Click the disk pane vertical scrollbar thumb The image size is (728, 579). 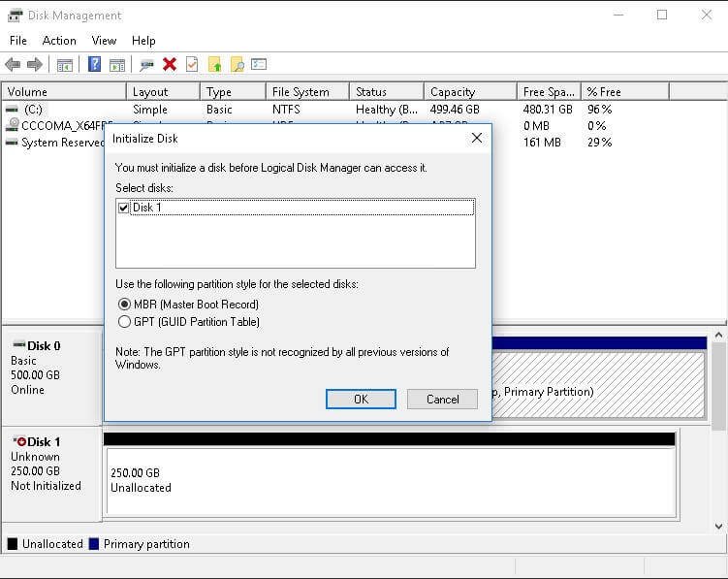click(718, 387)
